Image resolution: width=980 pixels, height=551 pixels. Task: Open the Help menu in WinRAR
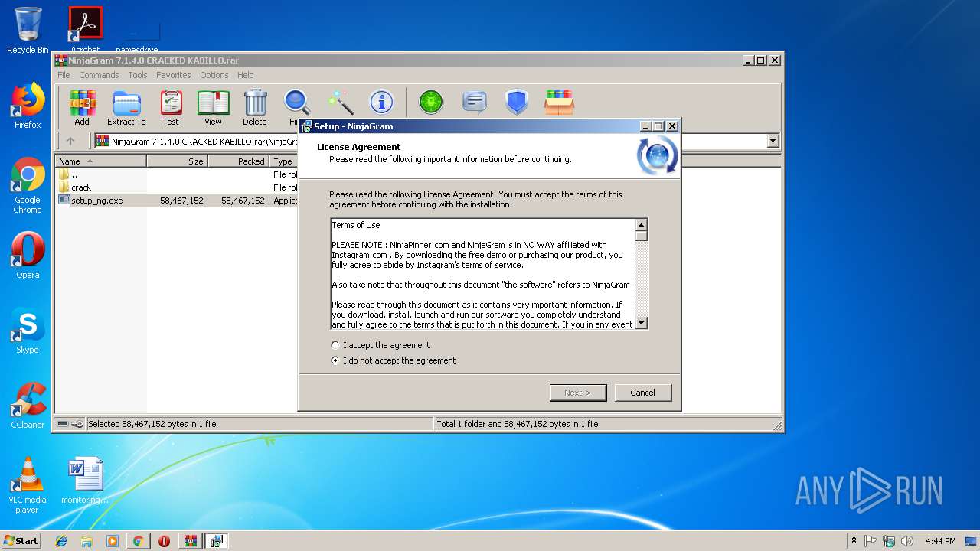click(245, 75)
